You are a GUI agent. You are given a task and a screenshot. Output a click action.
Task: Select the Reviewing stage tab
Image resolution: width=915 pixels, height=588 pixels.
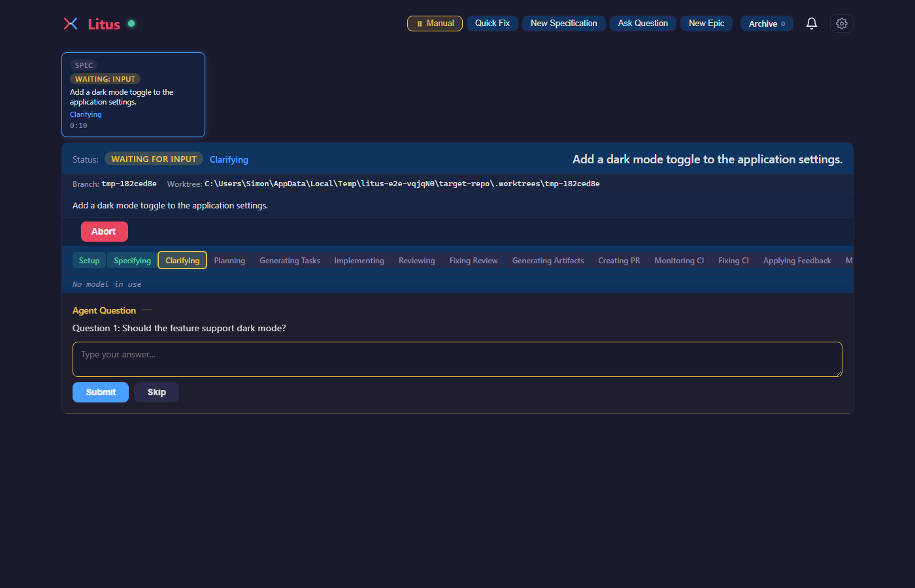[416, 260]
